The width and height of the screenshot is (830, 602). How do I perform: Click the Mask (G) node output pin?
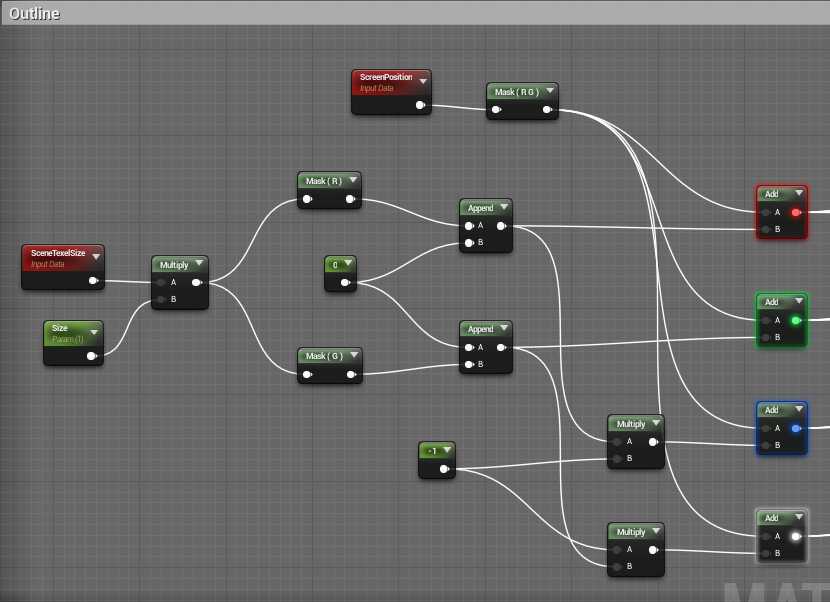point(351,375)
